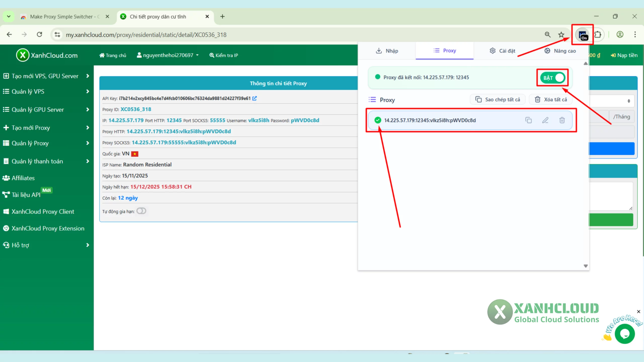Edit the proxy entry with pencil icon
The height and width of the screenshot is (362, 644).
[x=545, y=120]
